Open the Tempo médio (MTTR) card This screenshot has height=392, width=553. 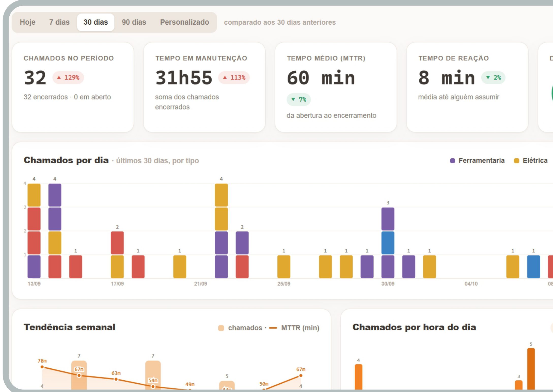click(336, 87)
